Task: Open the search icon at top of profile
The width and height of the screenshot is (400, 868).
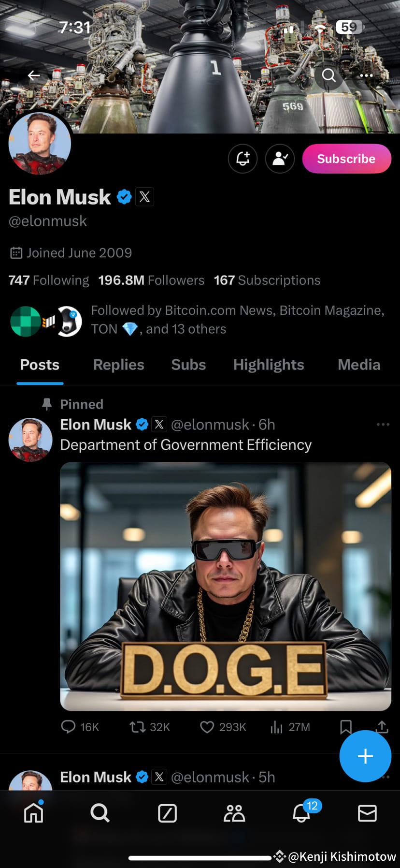Action: 329,75
